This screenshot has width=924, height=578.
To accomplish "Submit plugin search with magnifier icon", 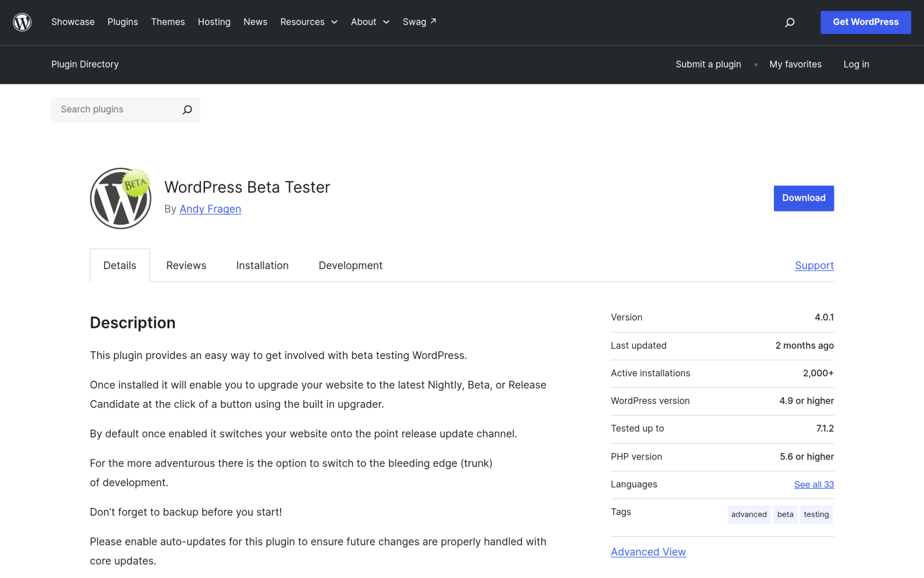I will 187,110.
